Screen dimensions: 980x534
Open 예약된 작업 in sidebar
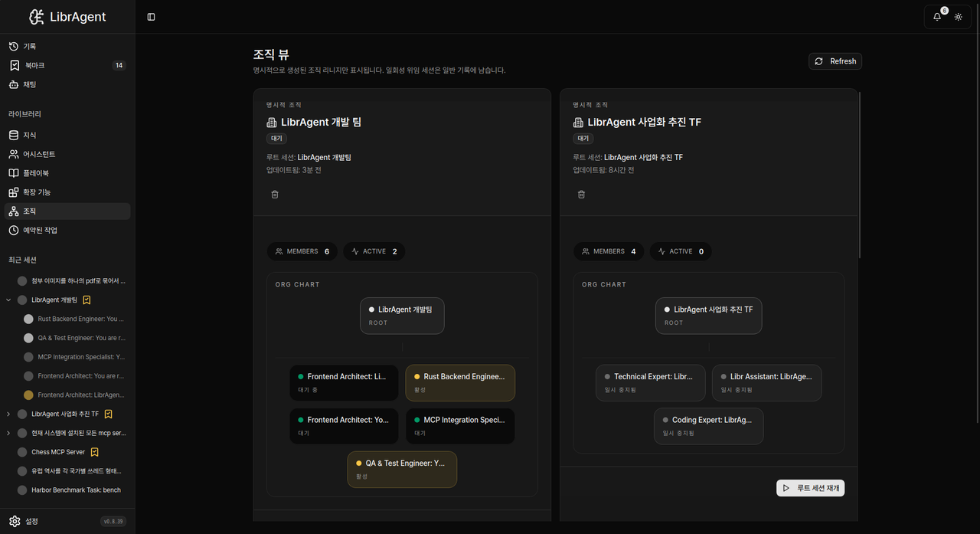67,230
